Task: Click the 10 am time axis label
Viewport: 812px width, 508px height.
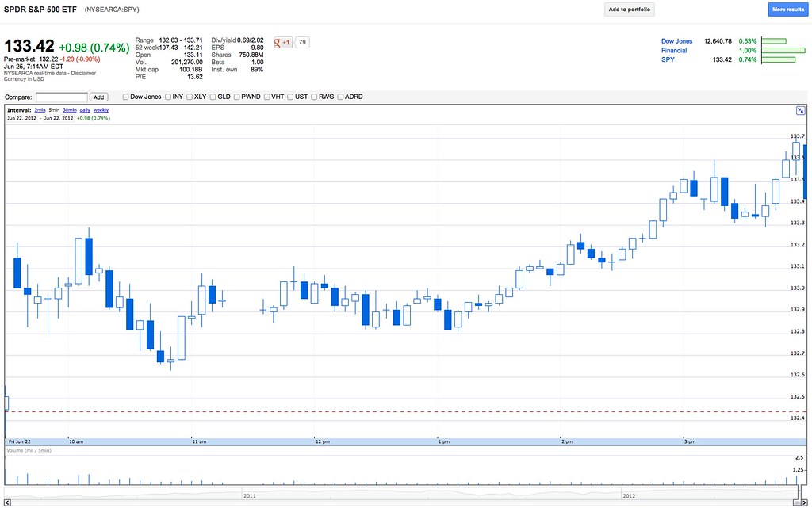Action: 76,441
